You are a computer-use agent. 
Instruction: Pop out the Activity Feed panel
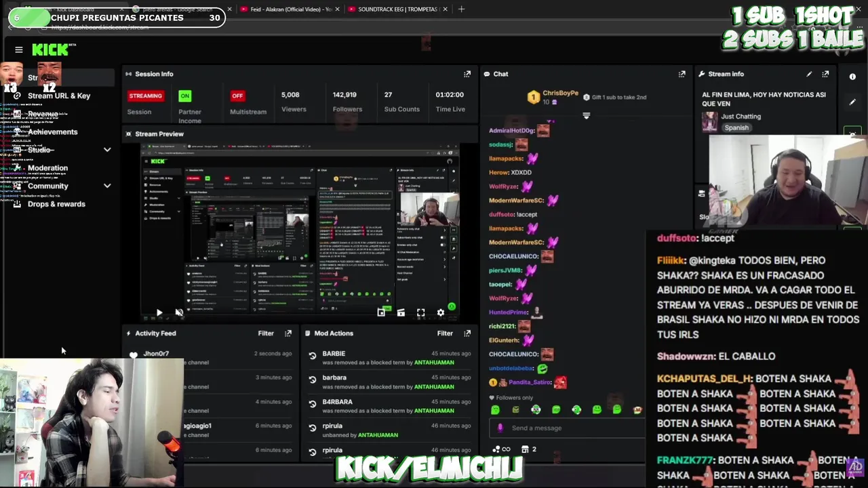click(288, 333)
